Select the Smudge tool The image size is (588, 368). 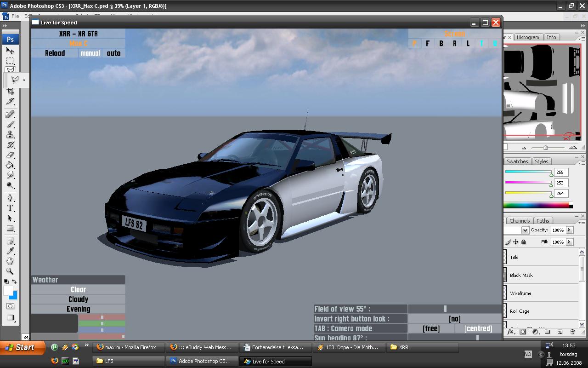point(10,175)
